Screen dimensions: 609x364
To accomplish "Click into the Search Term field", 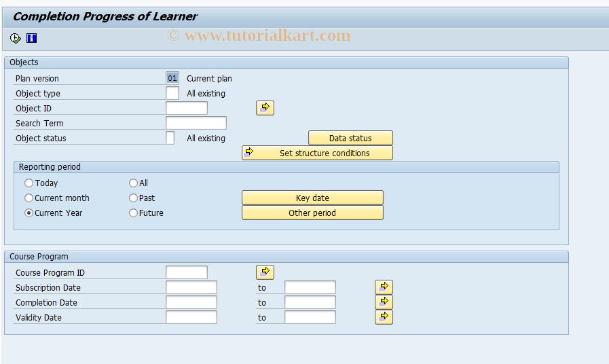I will tap(196, 123).
